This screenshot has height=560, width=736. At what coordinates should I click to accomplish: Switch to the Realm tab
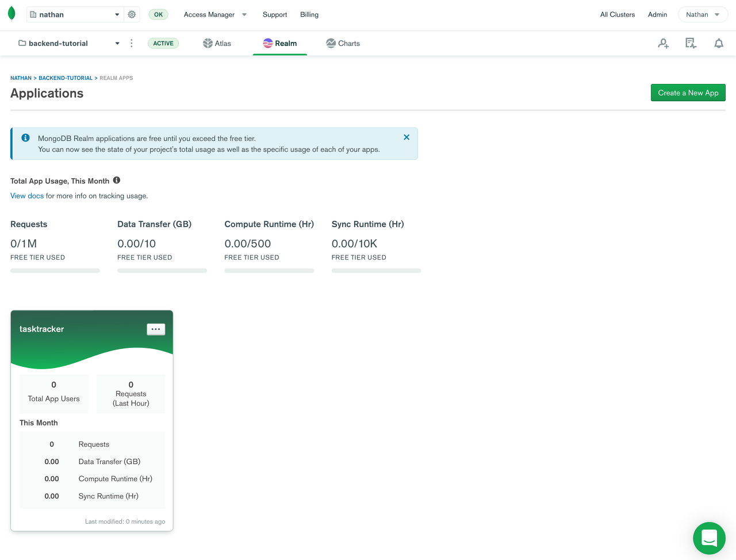coord(280,43)
